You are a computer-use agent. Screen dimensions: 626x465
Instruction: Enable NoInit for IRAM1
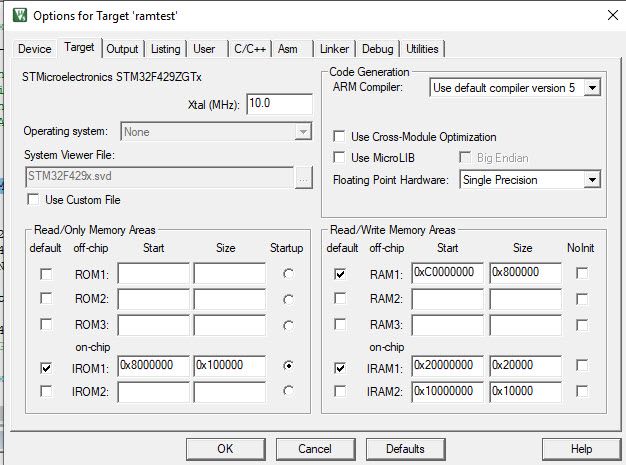tap(582, 366)
